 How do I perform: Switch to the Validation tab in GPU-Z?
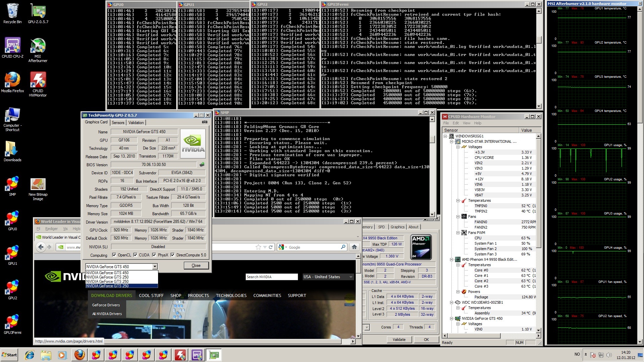tap(136, 123)
